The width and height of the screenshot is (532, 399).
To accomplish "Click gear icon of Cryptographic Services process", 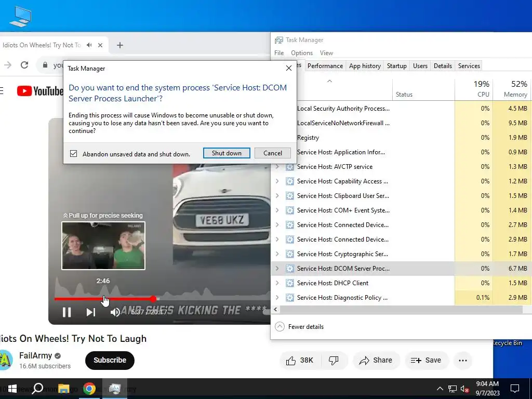I will (290, 254).
